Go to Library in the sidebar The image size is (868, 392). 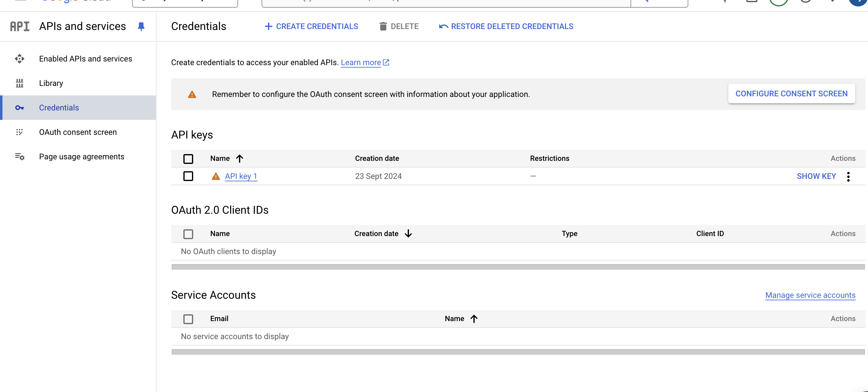pyautogui.click(x=78, y=83)
